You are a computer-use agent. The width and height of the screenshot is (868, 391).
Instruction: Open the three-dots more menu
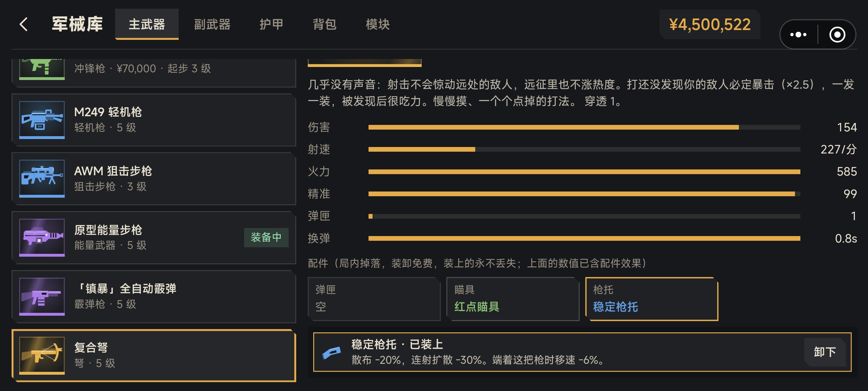798,34
